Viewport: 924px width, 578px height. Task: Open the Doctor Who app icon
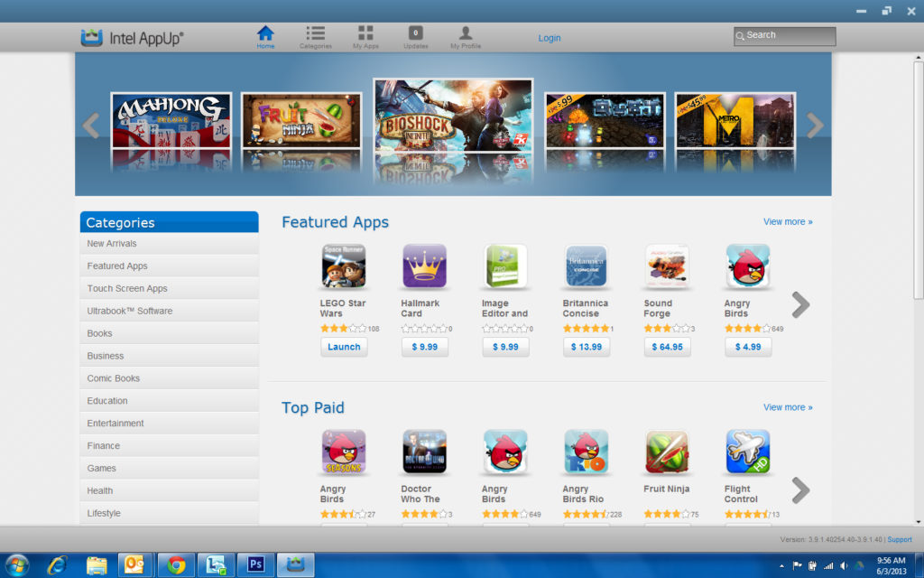[424, 452]
